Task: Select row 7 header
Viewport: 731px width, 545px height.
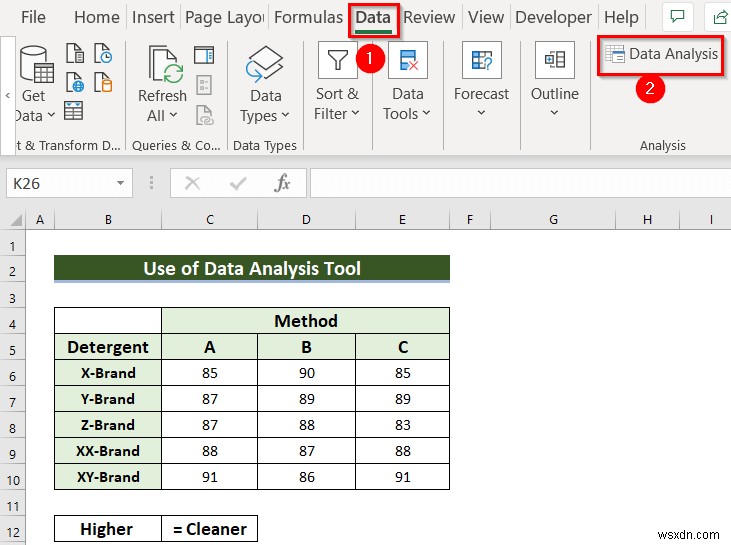Action: (13, 402)
